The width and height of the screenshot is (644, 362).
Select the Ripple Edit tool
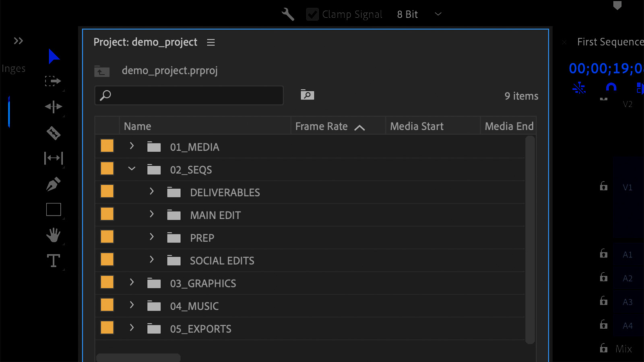click(x=54, y=107)
